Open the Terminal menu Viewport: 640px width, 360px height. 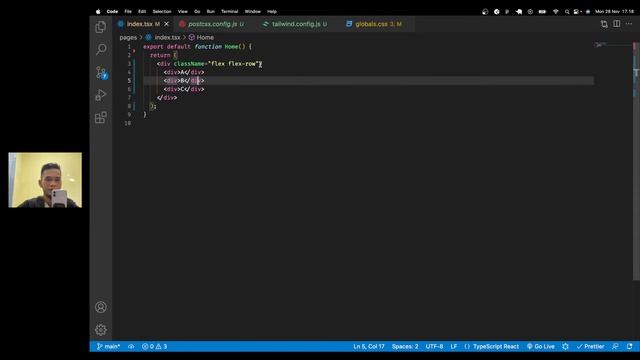tap(230, 11)
